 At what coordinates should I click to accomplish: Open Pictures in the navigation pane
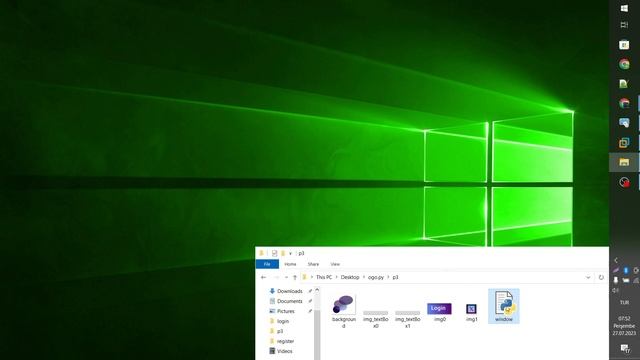pos(282,311)
